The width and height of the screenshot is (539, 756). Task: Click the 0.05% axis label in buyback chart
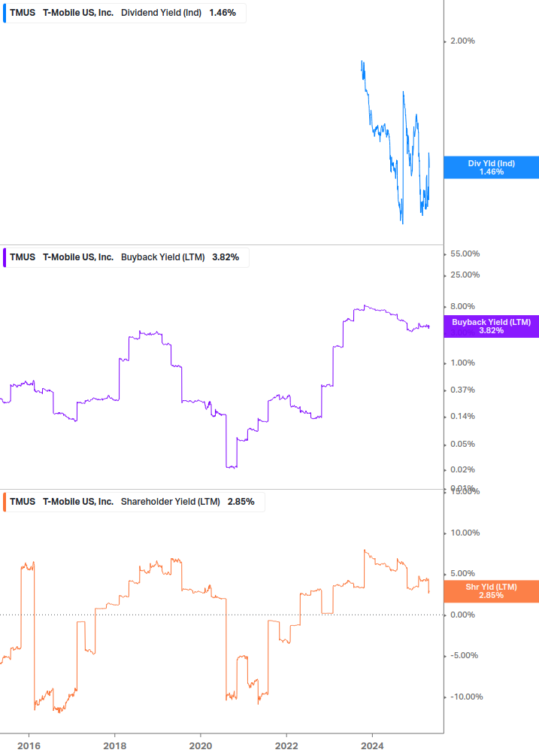pyautogui.click(x=462, y=444)
